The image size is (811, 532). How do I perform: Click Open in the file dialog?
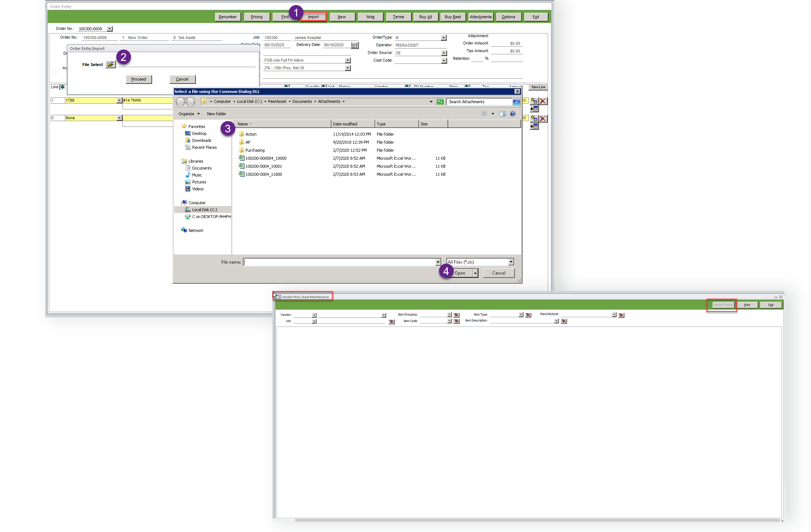[460, 273]
